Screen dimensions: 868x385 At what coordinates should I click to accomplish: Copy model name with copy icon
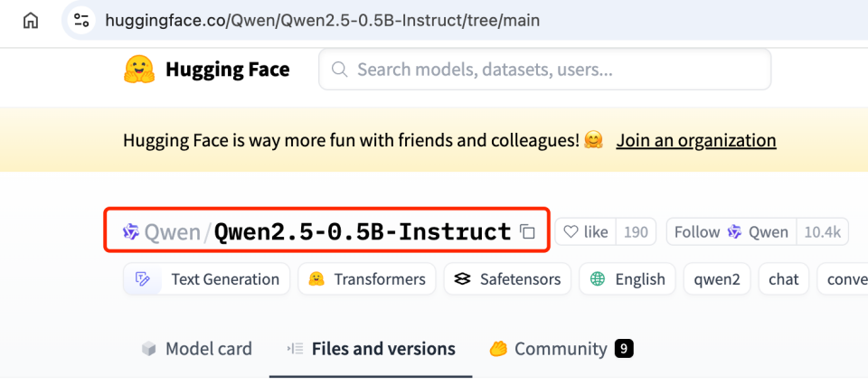point(528,232)
